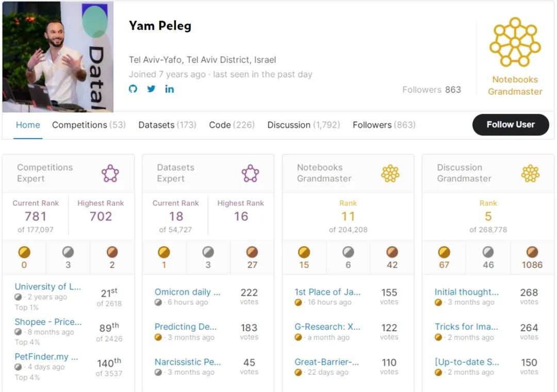The image size is (557, 392).
Task: Click Yam Peleg's profile photo
Action: tap(58, 57)
